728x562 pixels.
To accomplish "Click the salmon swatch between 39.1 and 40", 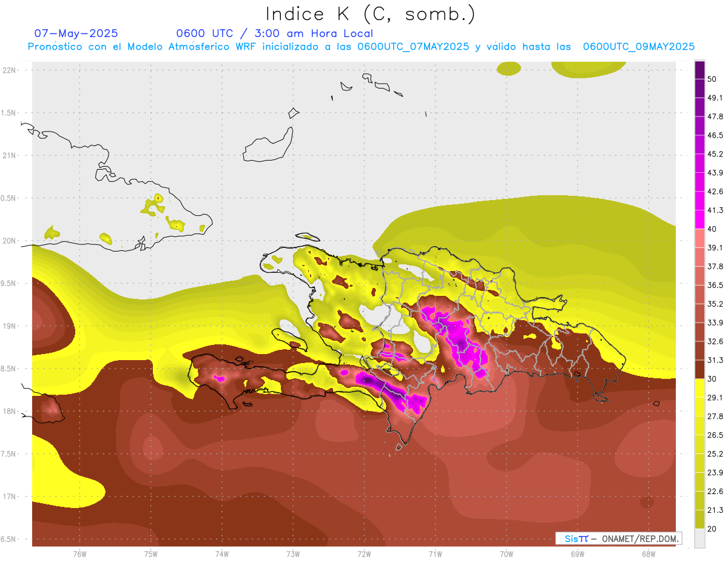I will 700,238.
